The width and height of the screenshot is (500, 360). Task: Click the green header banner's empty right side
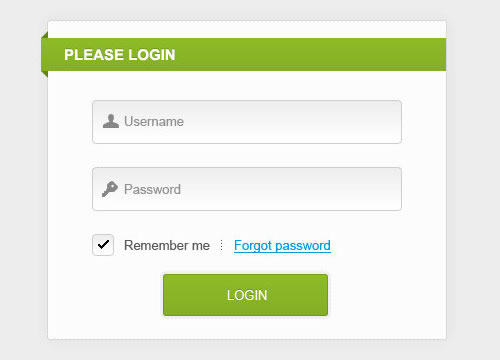[333, 55]
